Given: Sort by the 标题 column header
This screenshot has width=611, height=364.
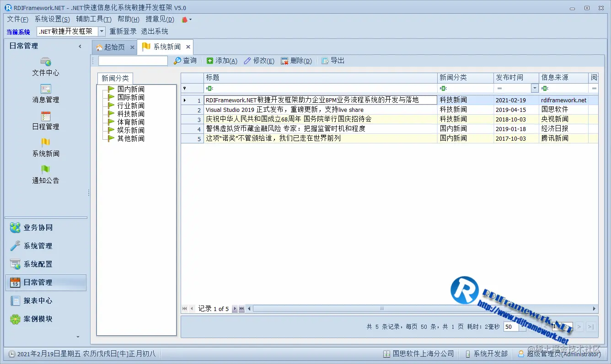Looking at the screenshot, I should pyautogui.click(x=321, y=78).
